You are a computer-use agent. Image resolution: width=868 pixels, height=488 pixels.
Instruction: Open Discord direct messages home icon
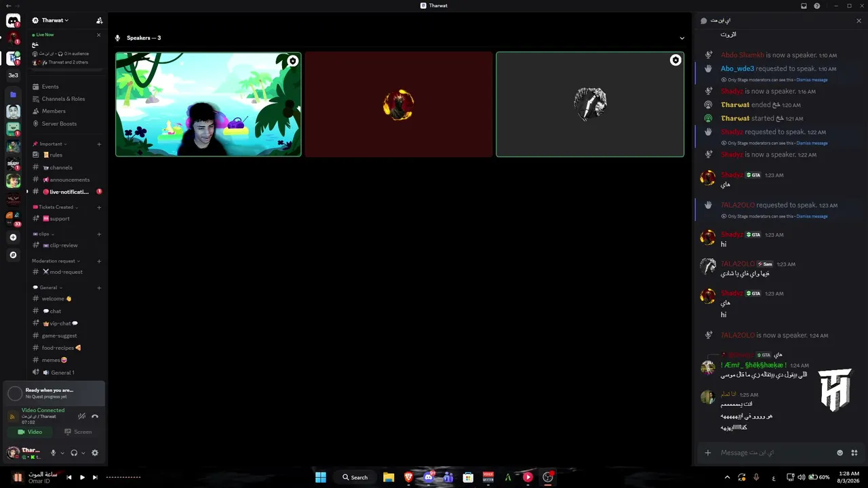(13, 21)
